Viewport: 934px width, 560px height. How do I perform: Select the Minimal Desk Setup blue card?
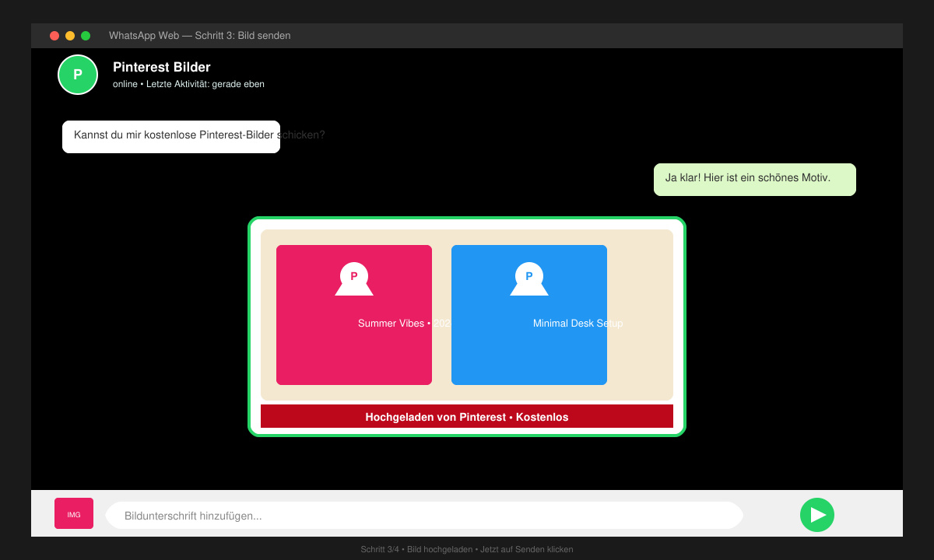point(529,315)
